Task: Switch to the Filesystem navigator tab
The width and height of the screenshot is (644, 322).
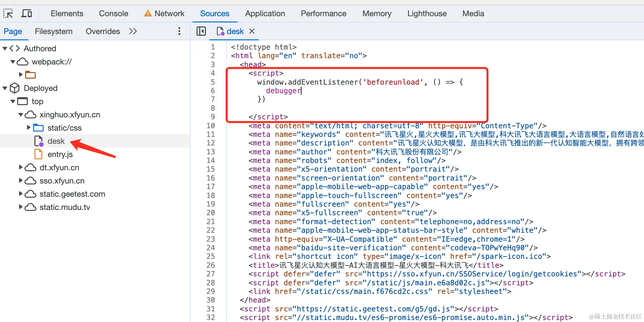Action: [54, 31]
